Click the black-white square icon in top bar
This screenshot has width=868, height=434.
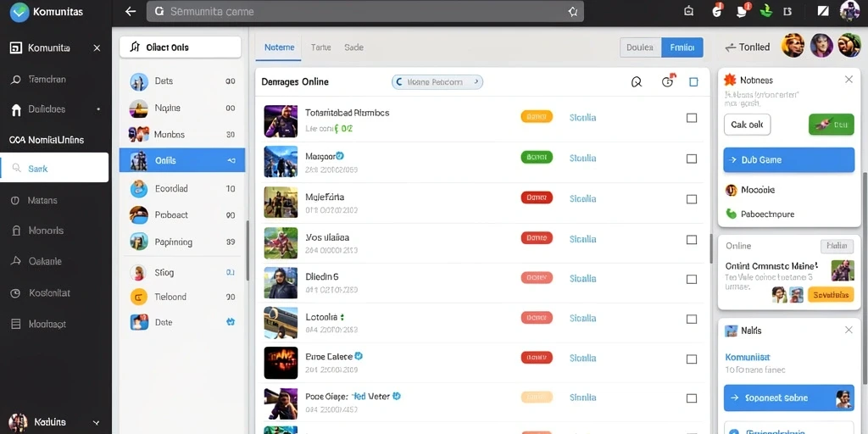[822, 11]
